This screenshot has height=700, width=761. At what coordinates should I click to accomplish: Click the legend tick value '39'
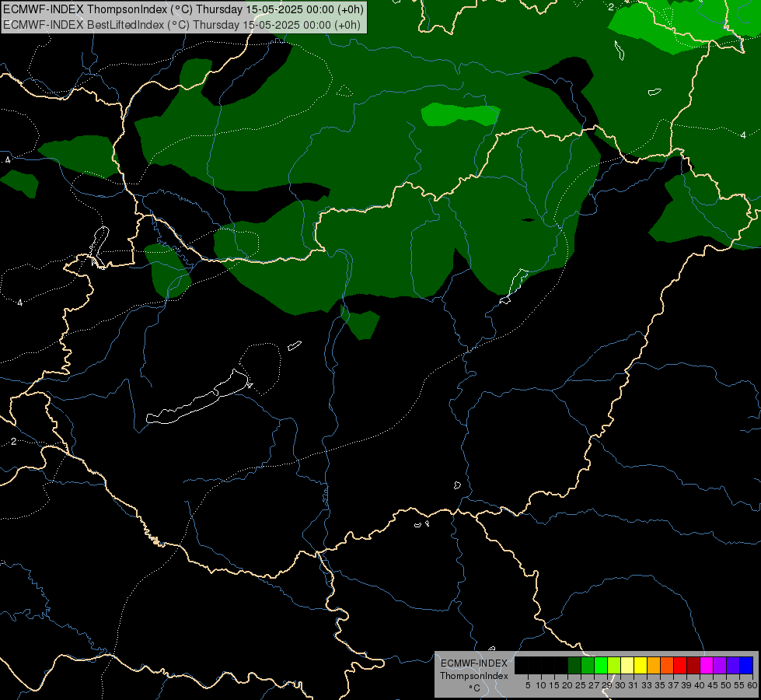[686, 685]
